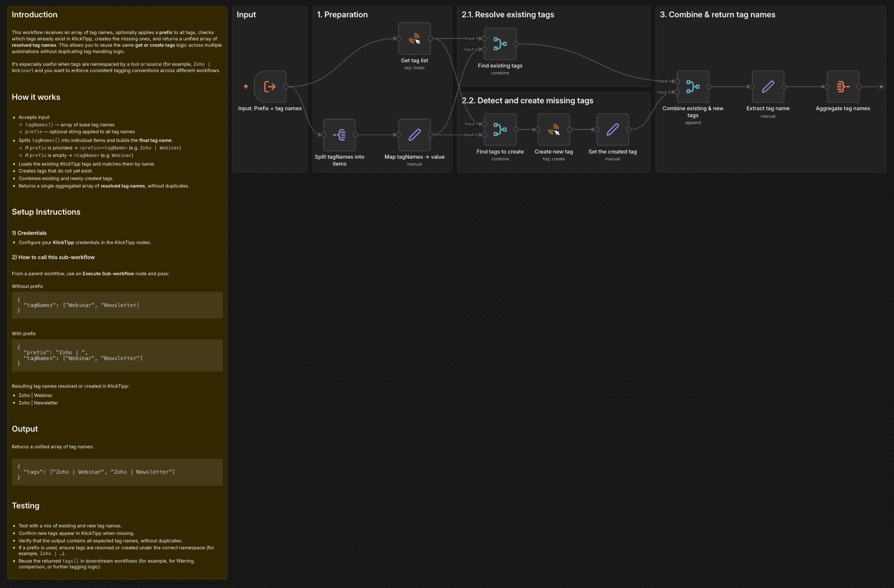The height and width of the screenshot is (588, 894).
Task: Select the 'Input: Prefix + tag names' trigger node
Action: (x=270, y=87)
